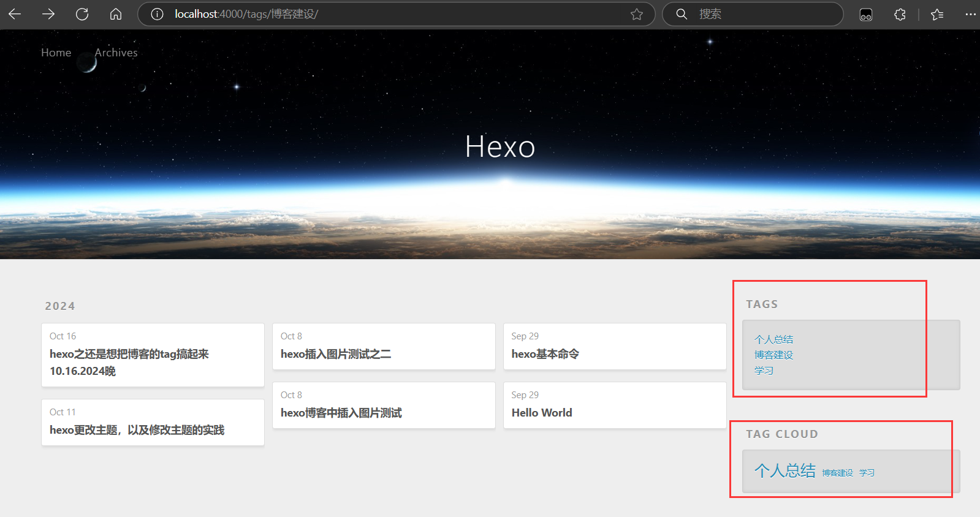The height and width of the screenshot is (517, 980).
Task: Go back with the browser back arrow
Action: 15,14
